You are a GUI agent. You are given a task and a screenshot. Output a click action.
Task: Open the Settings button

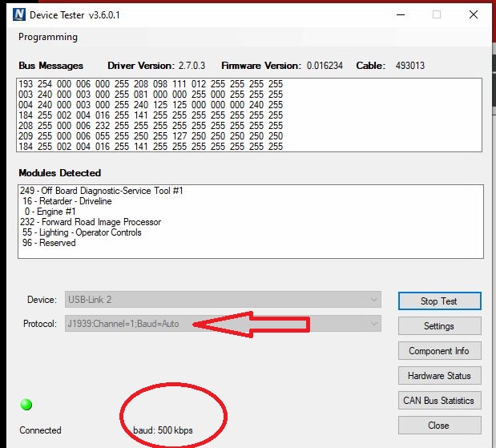tap(438, 326)
